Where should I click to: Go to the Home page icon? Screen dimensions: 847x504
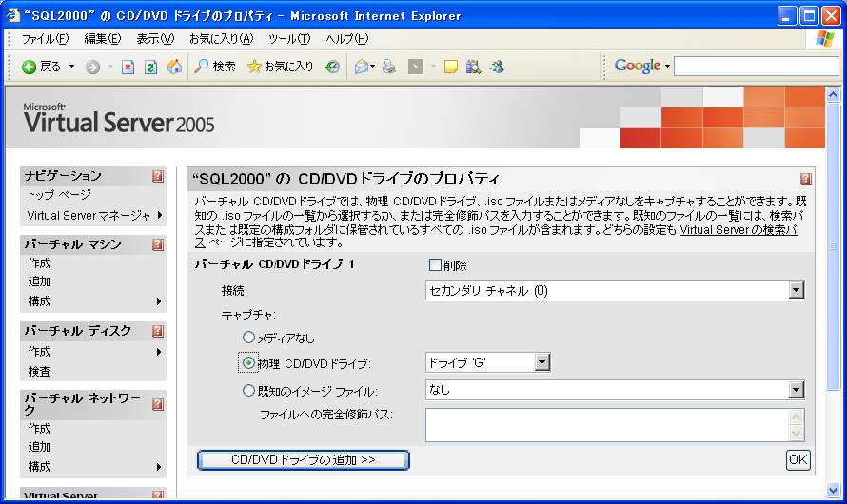click(x=174, y=67)
